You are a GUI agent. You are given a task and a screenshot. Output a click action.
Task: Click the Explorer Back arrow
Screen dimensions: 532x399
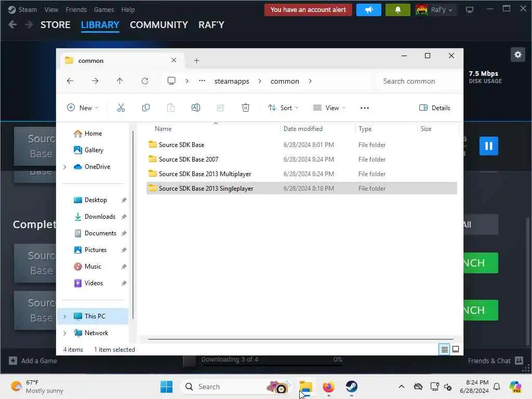(x=70, y=81)
